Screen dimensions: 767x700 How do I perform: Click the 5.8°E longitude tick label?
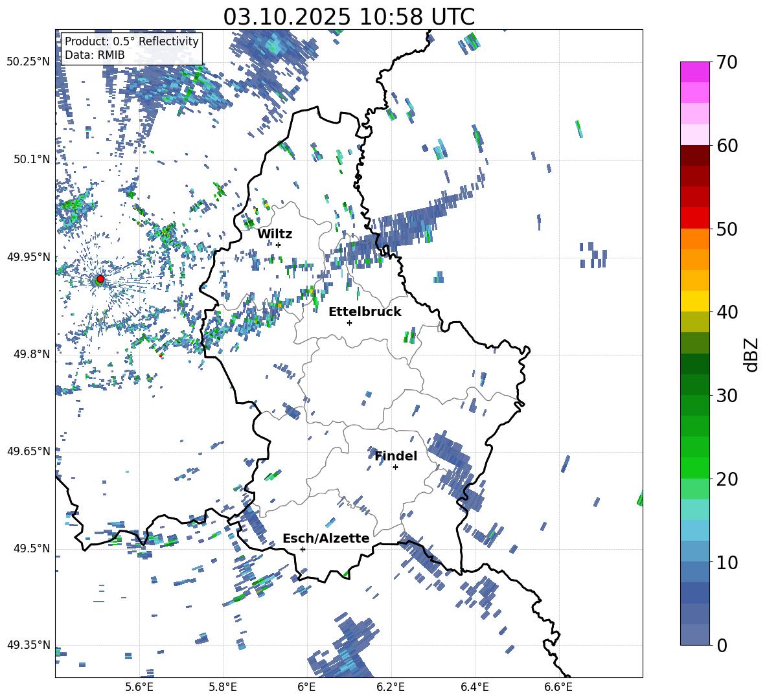point(223,687)
